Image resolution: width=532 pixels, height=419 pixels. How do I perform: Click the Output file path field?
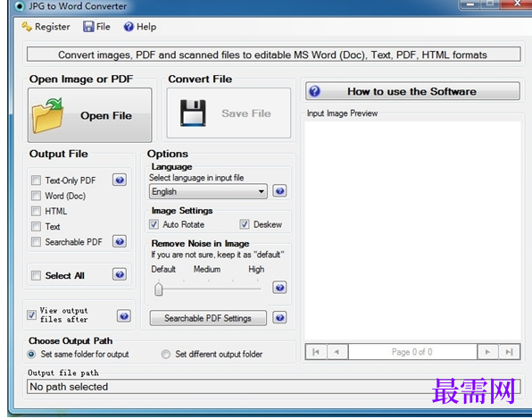pos(273,387)
